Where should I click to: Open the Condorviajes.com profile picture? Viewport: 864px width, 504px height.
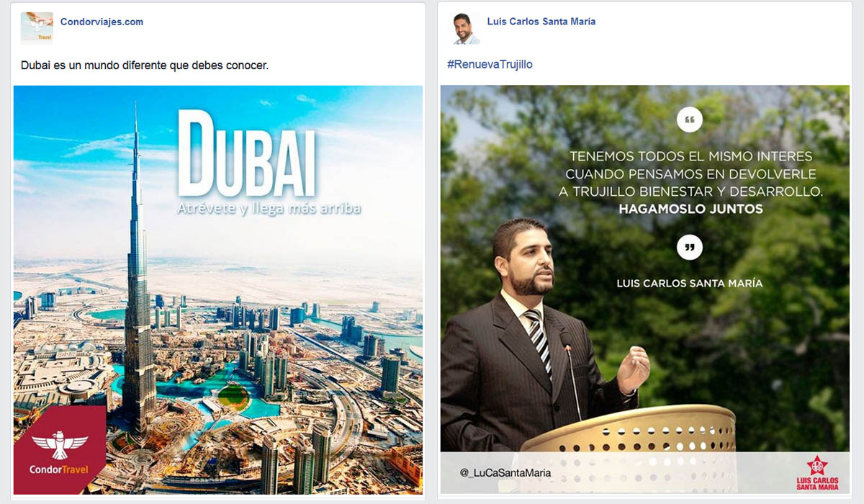coord(37,28)
